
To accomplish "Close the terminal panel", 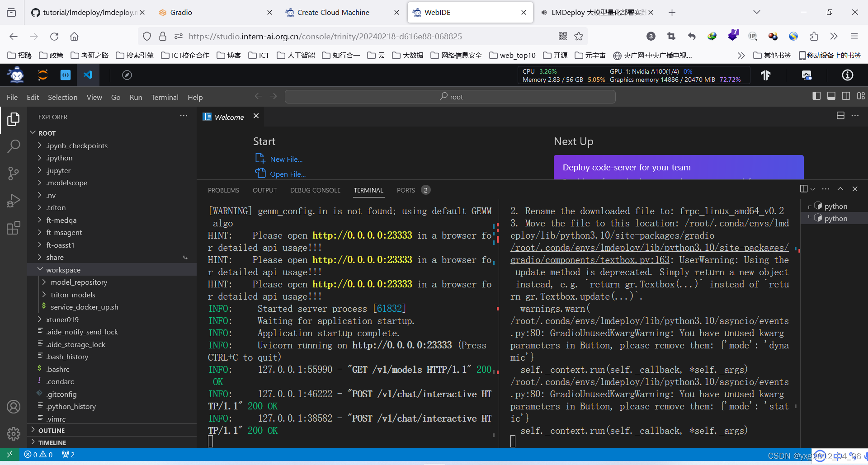I will 855,189.
